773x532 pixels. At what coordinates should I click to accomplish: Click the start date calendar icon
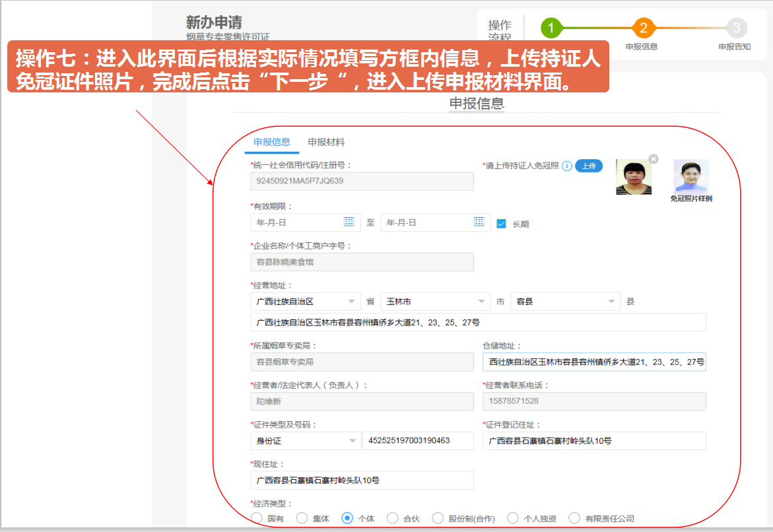coord(349,222)
